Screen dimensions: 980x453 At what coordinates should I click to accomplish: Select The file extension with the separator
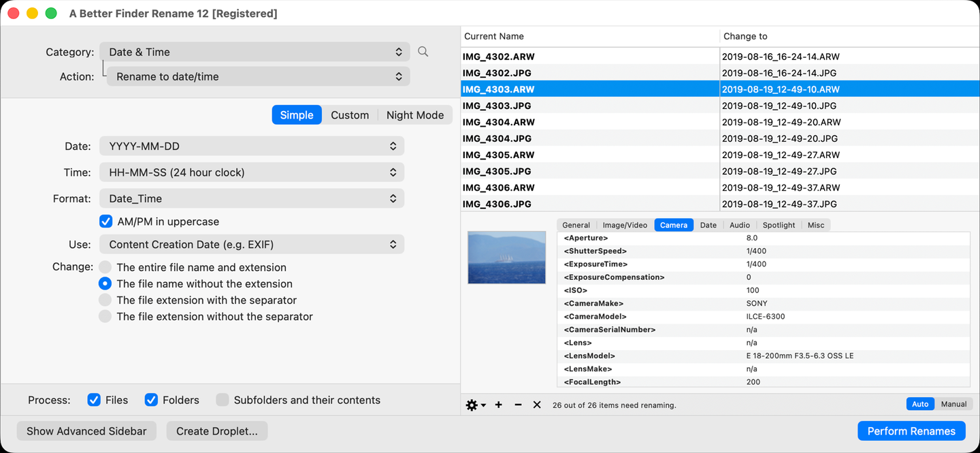[x=105, y=300]
